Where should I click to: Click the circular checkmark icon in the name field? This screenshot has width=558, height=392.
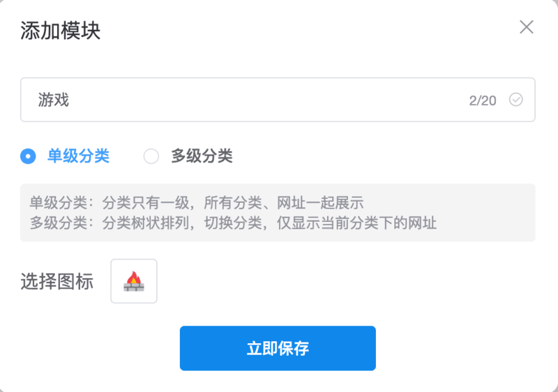(515, 100)
